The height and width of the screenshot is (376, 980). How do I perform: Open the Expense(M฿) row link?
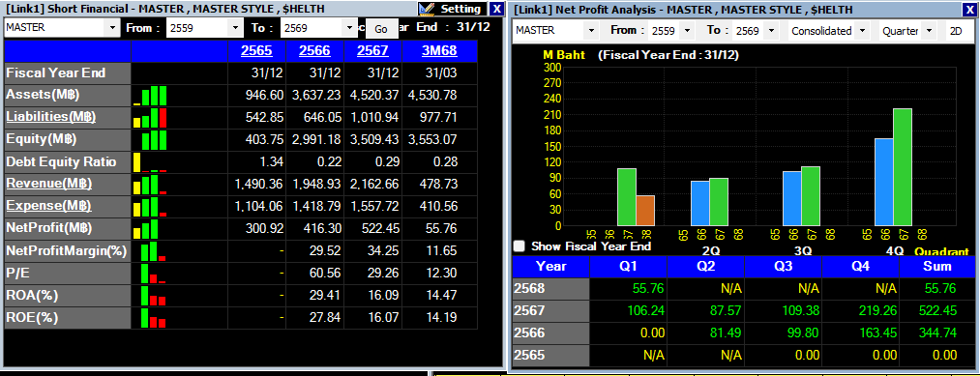pyautogui.click(x=48, y=206)
